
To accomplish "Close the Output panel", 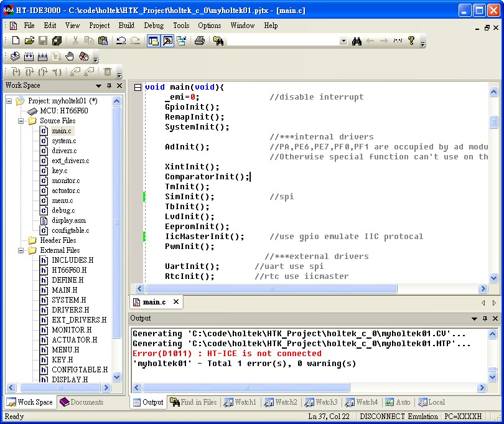I will [x=495, y=319].
